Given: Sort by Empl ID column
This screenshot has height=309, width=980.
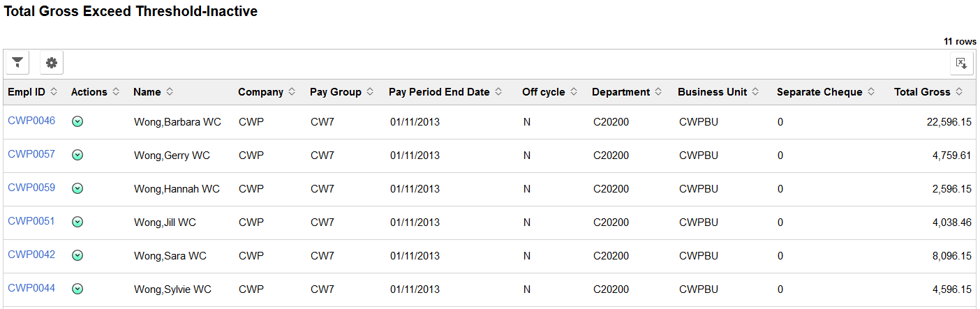Looking at the screenshot, I should (33, 92).
